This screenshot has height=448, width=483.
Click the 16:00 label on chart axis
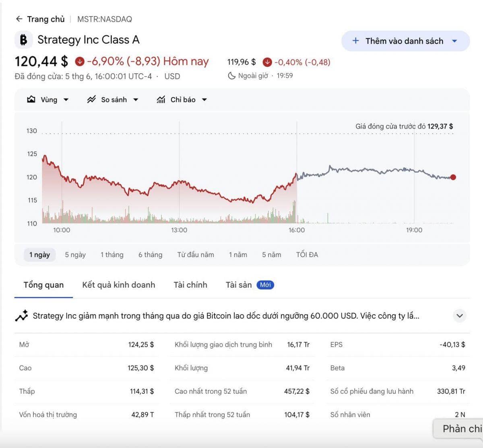coord(297,230)
